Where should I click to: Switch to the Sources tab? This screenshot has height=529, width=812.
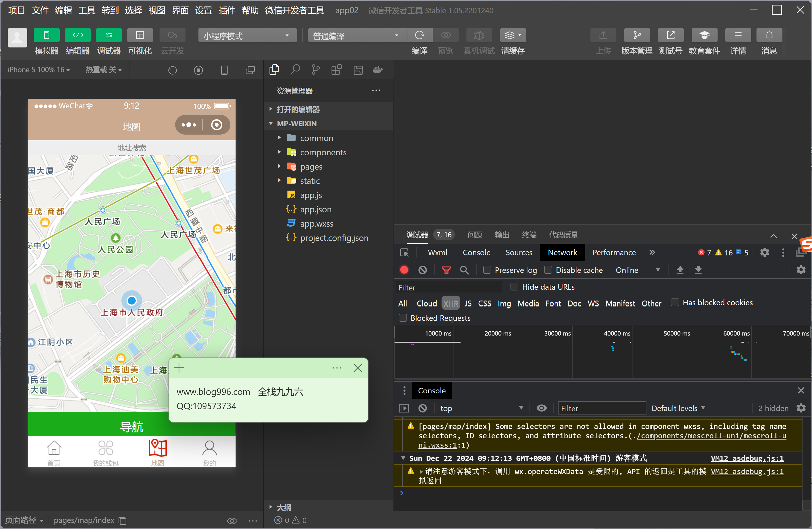[519, 253]
